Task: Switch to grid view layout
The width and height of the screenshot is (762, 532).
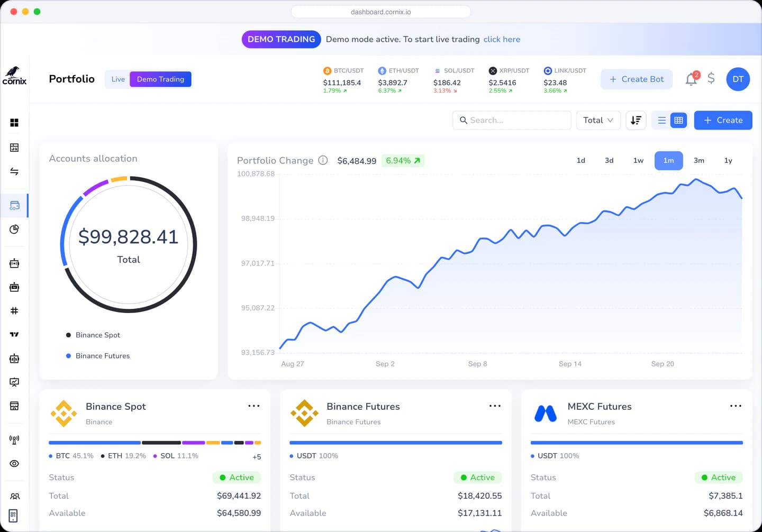Action: 678,120
